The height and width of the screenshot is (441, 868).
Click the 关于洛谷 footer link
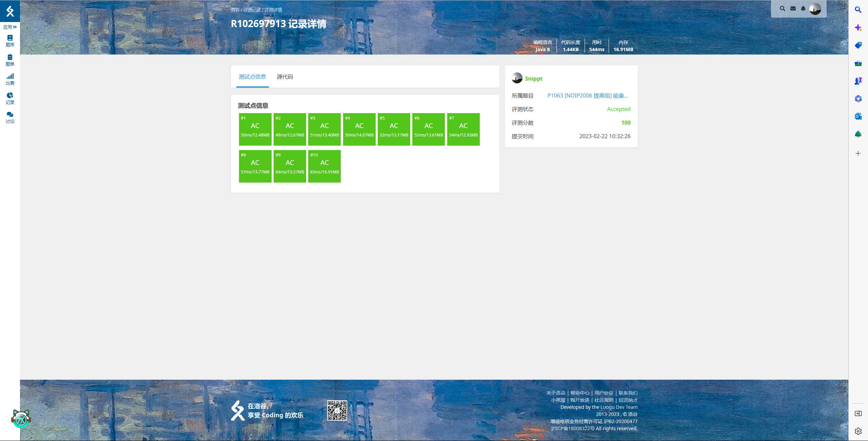pos(556,393)
